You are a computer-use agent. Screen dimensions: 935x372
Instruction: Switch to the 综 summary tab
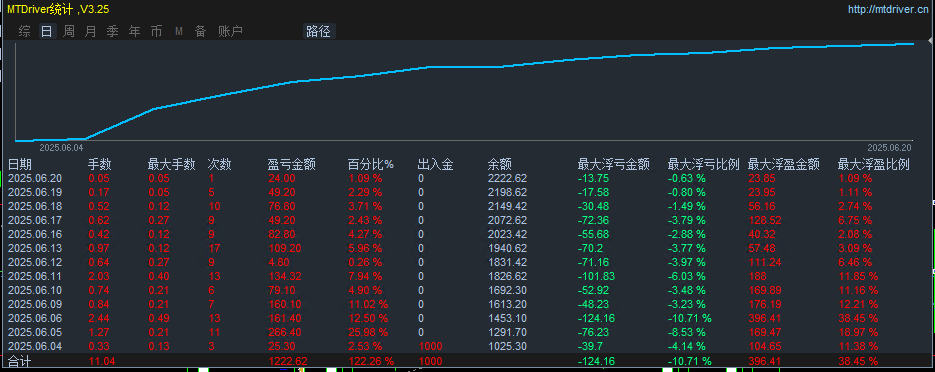coord(24,32)
